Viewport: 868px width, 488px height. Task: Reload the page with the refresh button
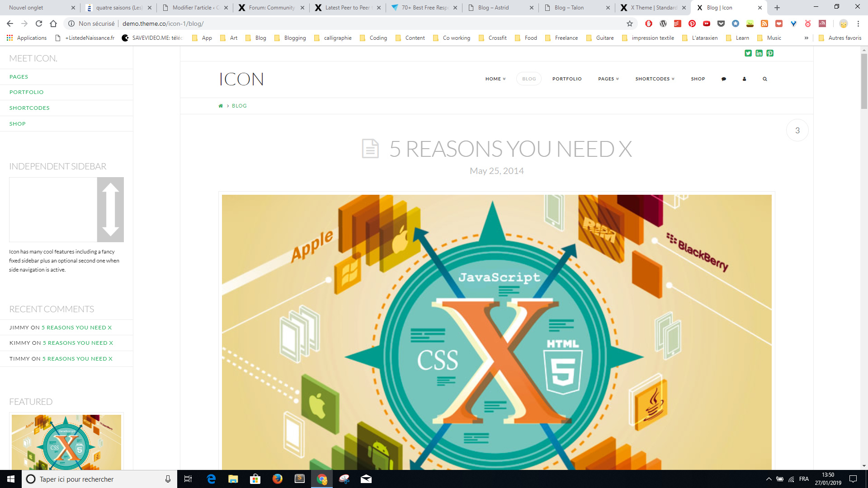[x=39, y=23]
